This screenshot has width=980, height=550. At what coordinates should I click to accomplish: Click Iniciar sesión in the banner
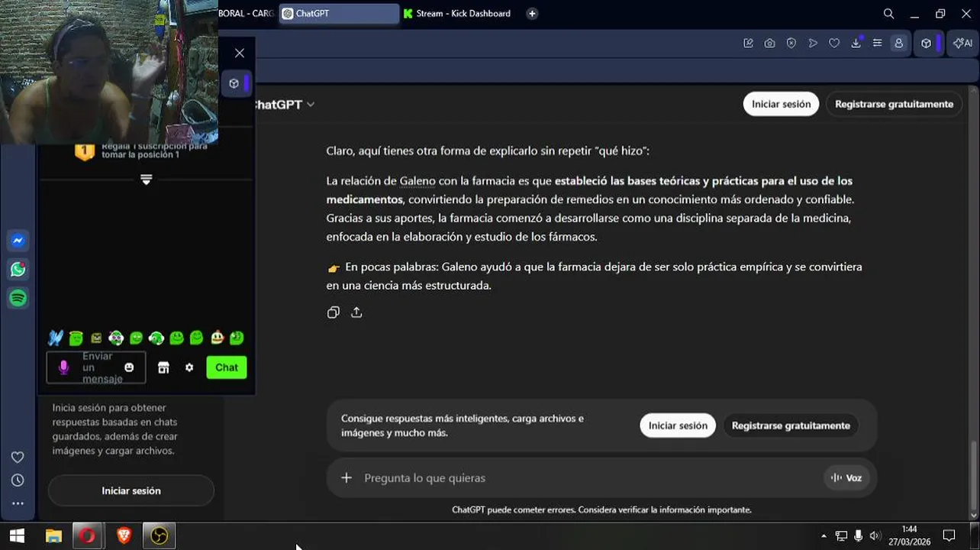tap(678, 425)
